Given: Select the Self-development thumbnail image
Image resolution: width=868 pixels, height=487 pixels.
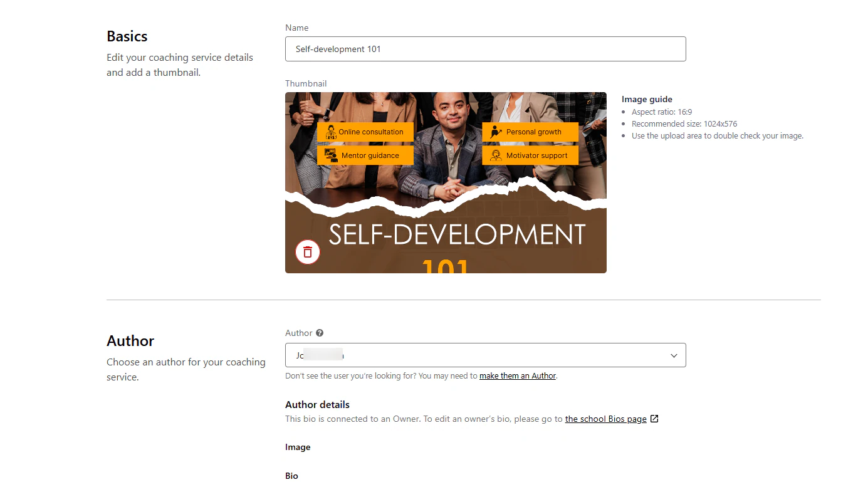Looking at the screenshot, I should (446, 182).
